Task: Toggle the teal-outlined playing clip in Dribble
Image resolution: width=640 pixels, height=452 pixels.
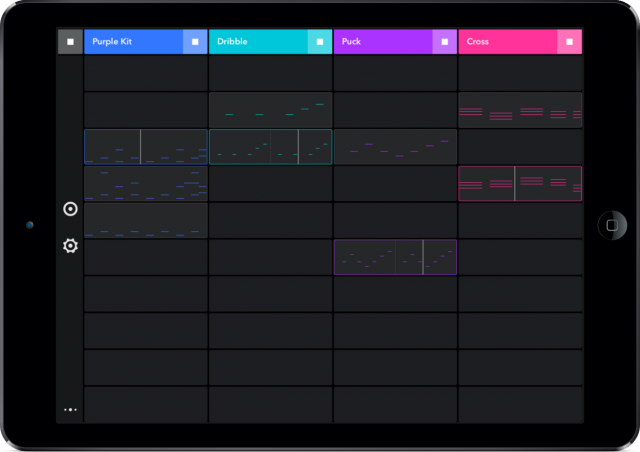Action: point(270,147)
